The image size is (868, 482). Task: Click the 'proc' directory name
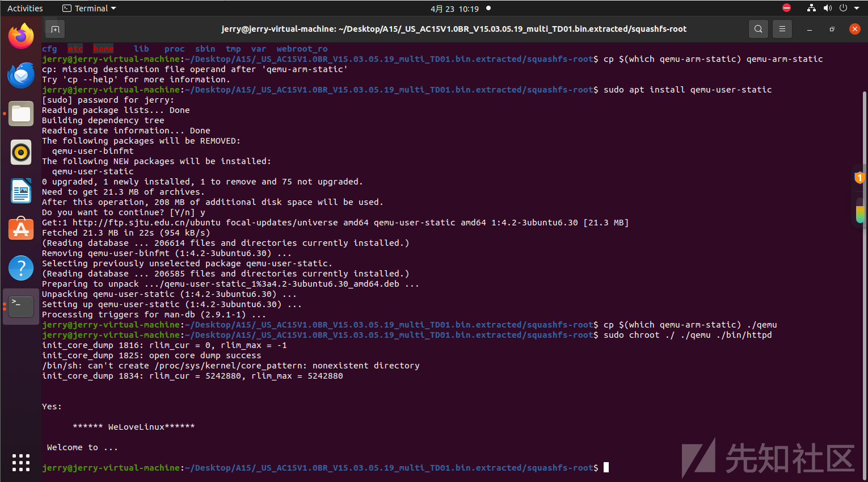[x=174, y=49]
